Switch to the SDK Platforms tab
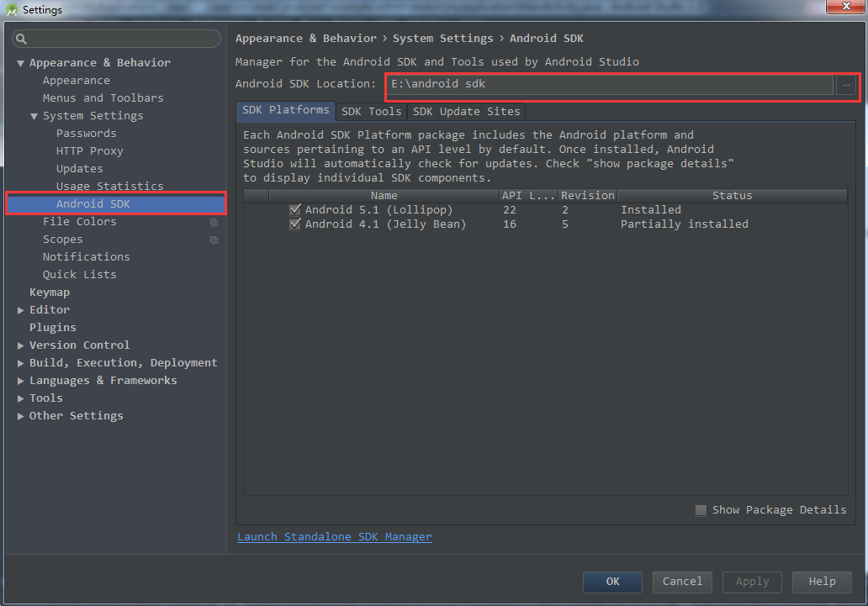 286,111
